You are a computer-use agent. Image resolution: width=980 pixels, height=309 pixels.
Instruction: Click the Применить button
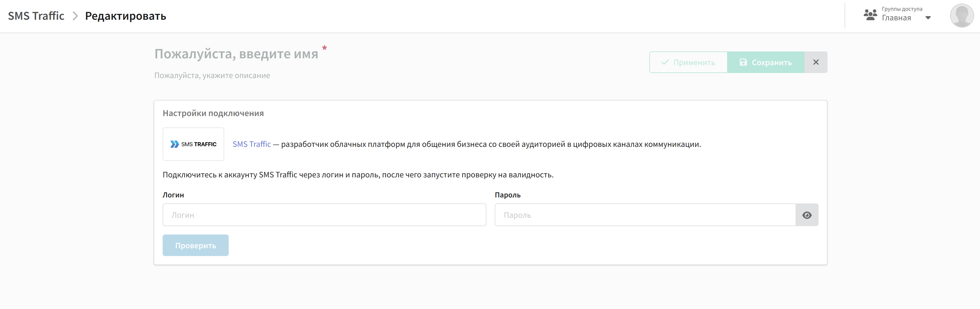pyautogui.click(x=688, y=63)
